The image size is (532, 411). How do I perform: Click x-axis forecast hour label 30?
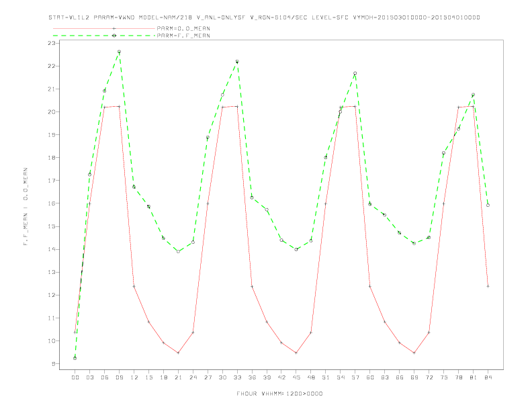point(222,377)
